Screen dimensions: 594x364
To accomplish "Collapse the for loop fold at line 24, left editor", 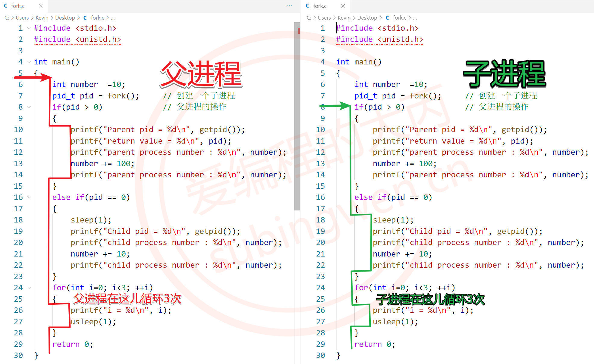I will [x=29, y=288].
